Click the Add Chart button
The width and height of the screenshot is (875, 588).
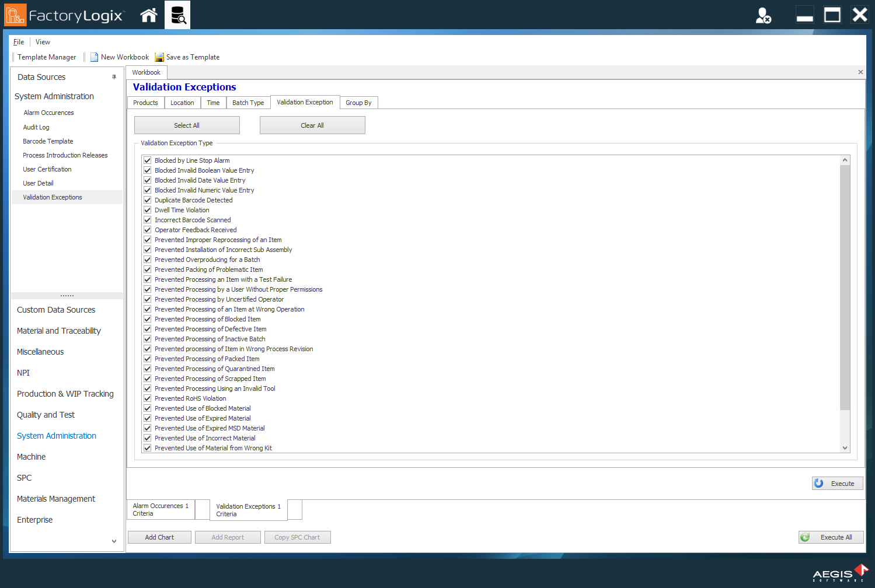[x=159, y=537]
